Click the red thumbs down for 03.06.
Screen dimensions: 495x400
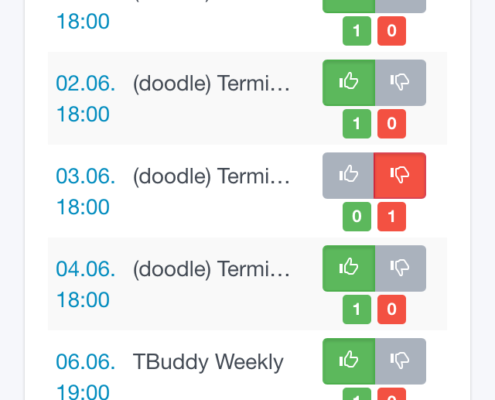tap(400, 176)
